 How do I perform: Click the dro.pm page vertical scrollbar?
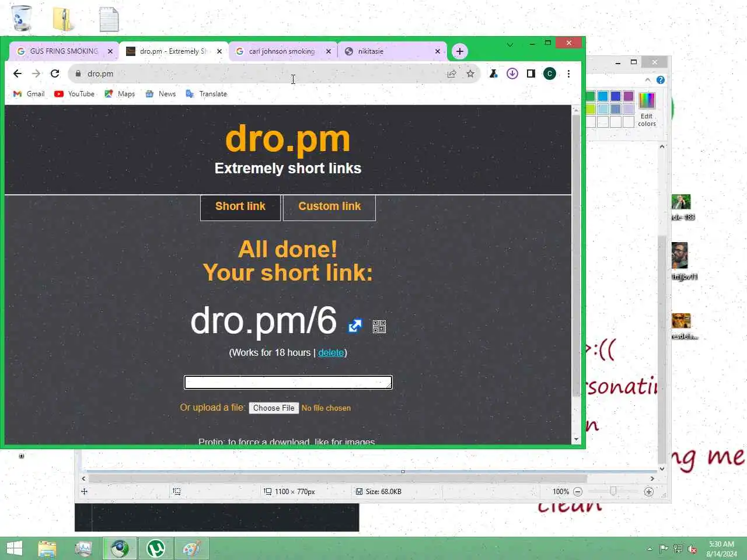(576, 256)
